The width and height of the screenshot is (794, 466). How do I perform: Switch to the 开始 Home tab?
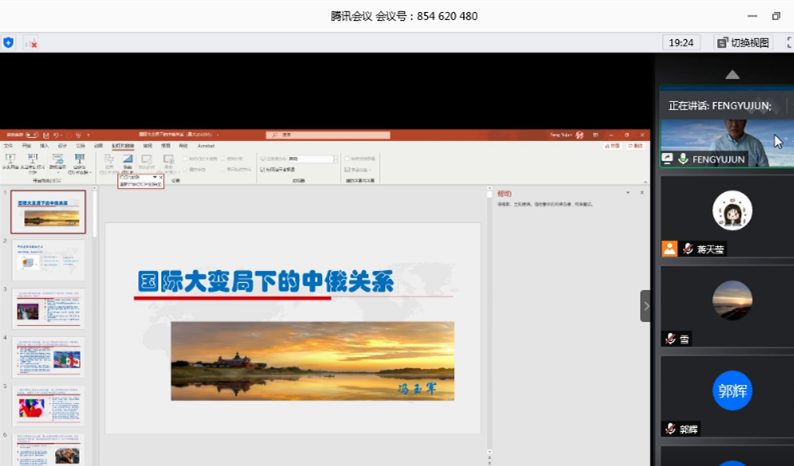[26, 146]
